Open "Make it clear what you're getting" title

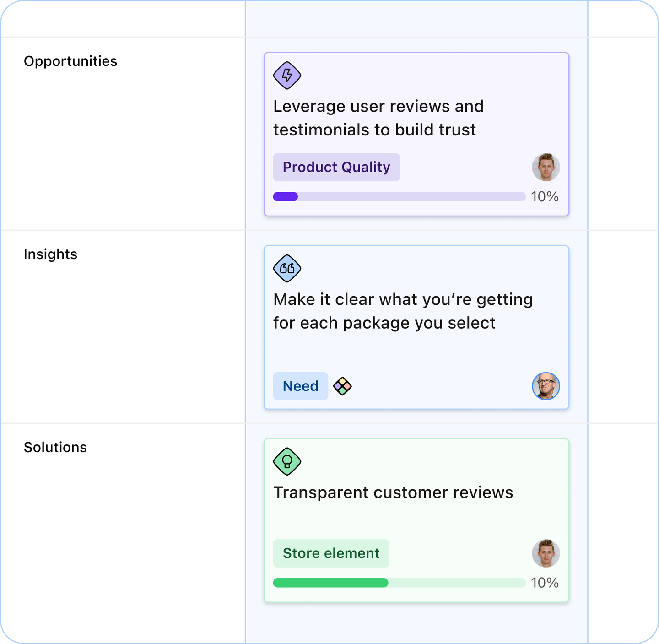click(403, 311)
